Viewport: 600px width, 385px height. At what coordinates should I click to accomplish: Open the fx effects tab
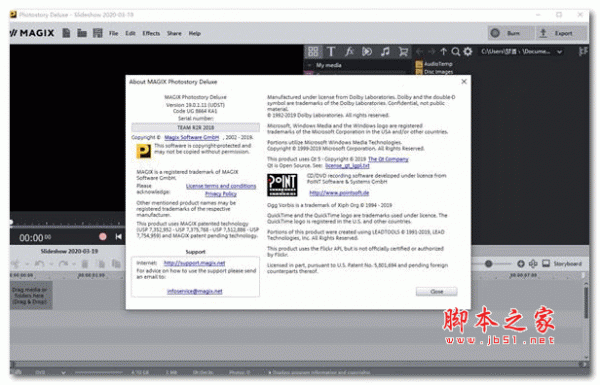pos(349,51)
